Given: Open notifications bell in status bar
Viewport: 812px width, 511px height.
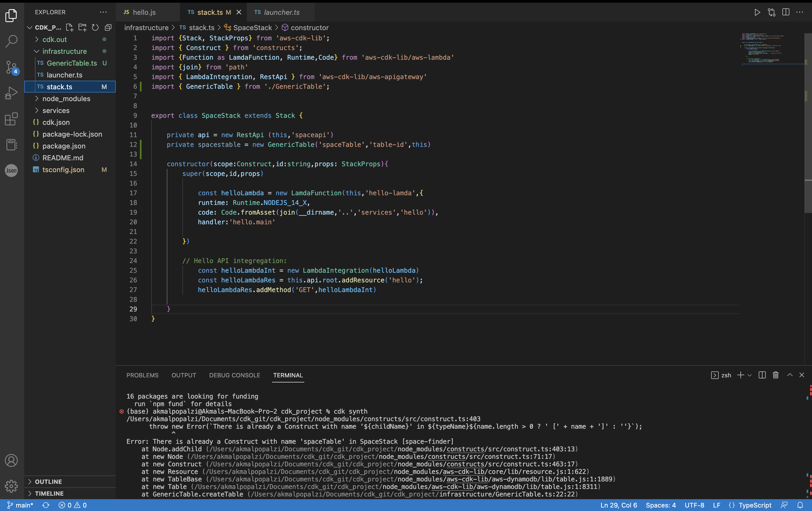Looking at the screenshot, I should pyautogui.click(x=800, y=505).
